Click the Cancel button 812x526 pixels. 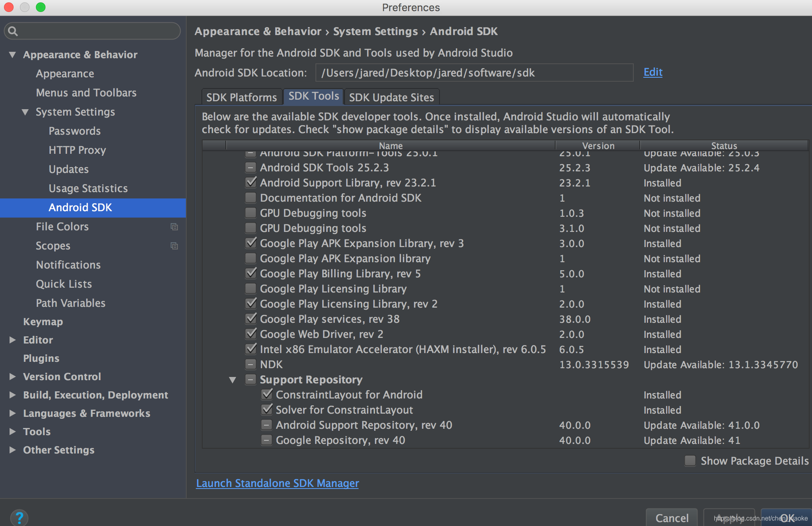point(672,517)
